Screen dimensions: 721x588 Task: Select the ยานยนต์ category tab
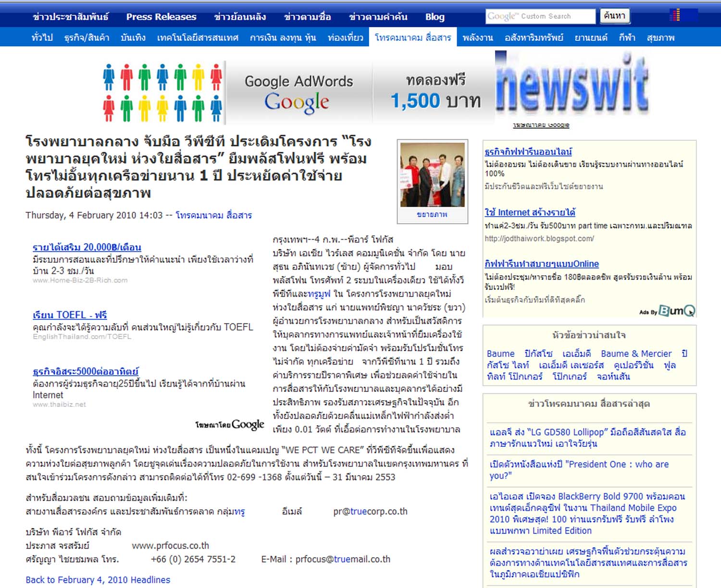(x=591, y=37)
